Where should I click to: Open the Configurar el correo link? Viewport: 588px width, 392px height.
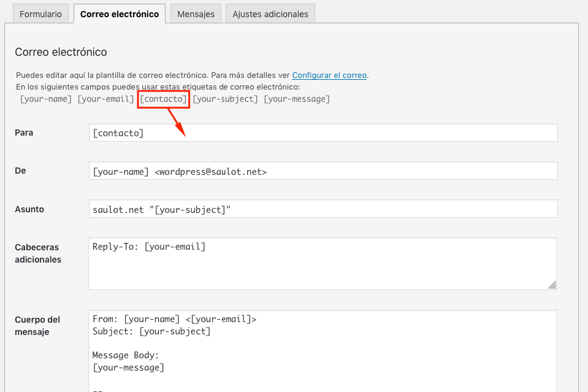[x=329, y=75]
